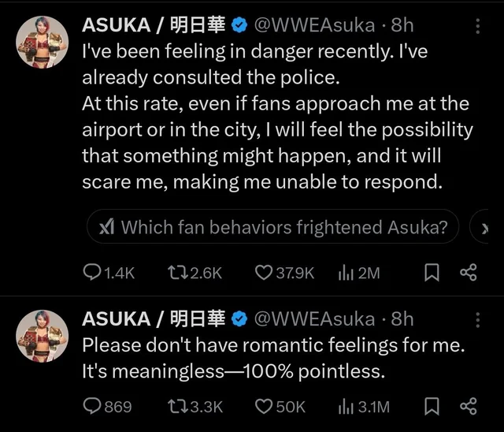The width and height of the screenshot is (504, 432).
Task: Bookmark the romantic feelings tweet
Action: coord(432,406)
